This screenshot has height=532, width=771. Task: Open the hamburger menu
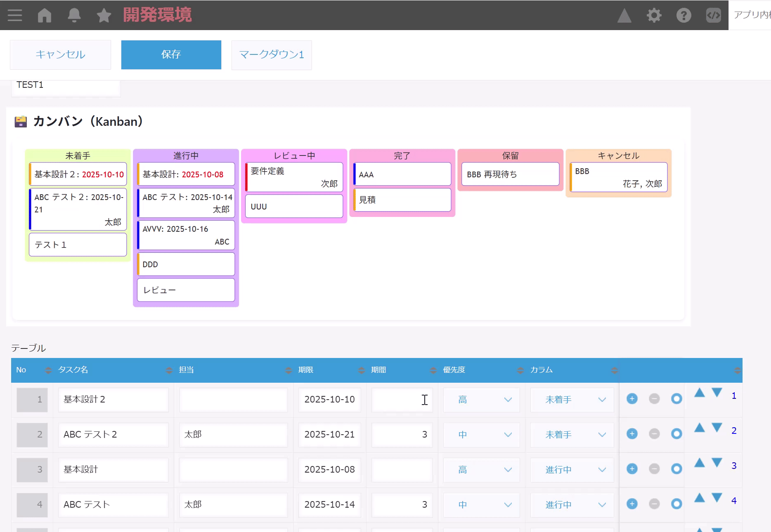(15, 15)
